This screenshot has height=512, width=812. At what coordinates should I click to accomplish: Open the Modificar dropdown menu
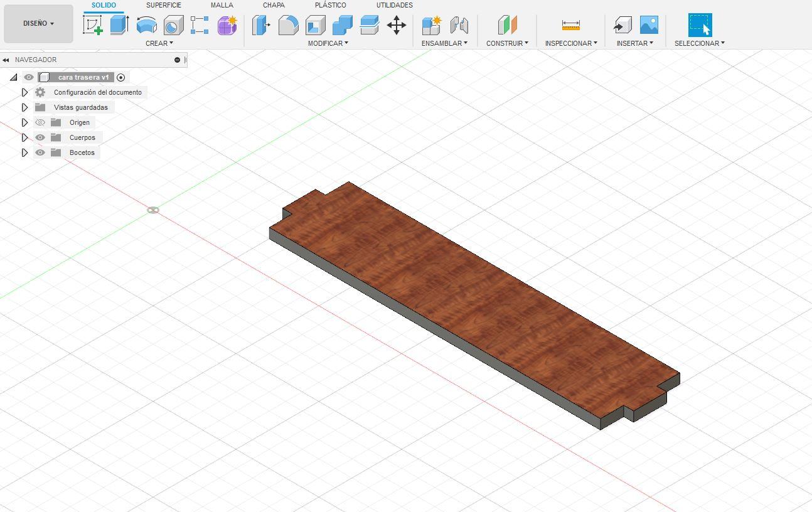tap(328, 43)
